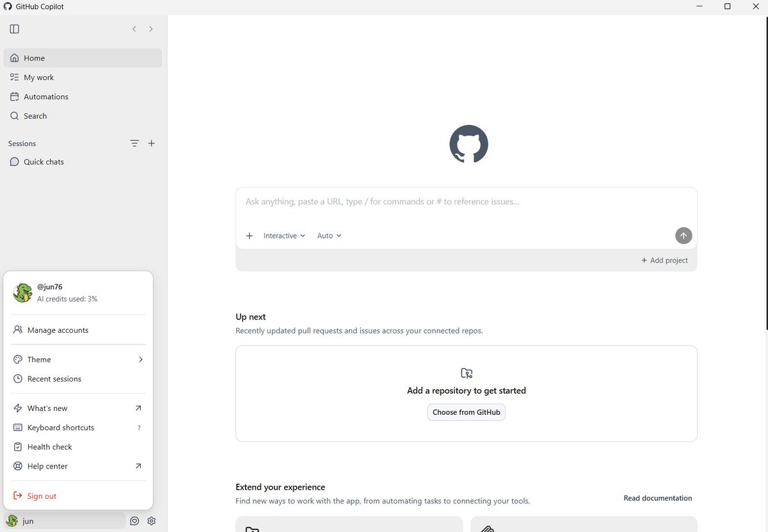This screenshot has width=768, height=532.
Task: Open the Auto model dropdown
Action: click(330, 236)
